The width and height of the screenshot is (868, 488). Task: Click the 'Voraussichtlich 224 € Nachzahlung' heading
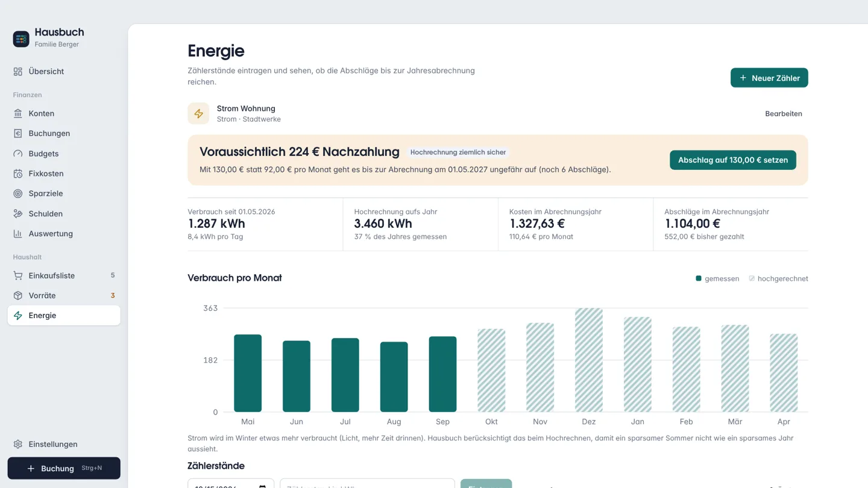pyautogui.click(x=300, y=152)
